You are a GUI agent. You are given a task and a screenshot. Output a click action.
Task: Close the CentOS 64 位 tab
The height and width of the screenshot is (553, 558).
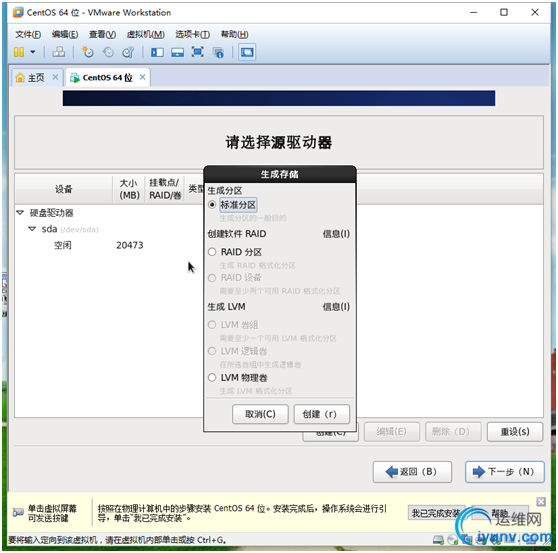pos(142,77)
